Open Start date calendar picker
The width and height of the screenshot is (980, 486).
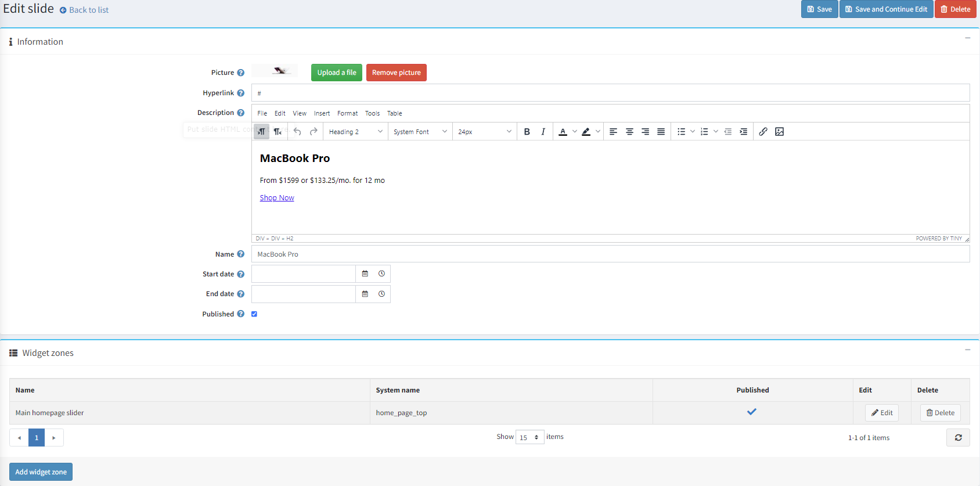pyautogui.click(x=365, y=274)
